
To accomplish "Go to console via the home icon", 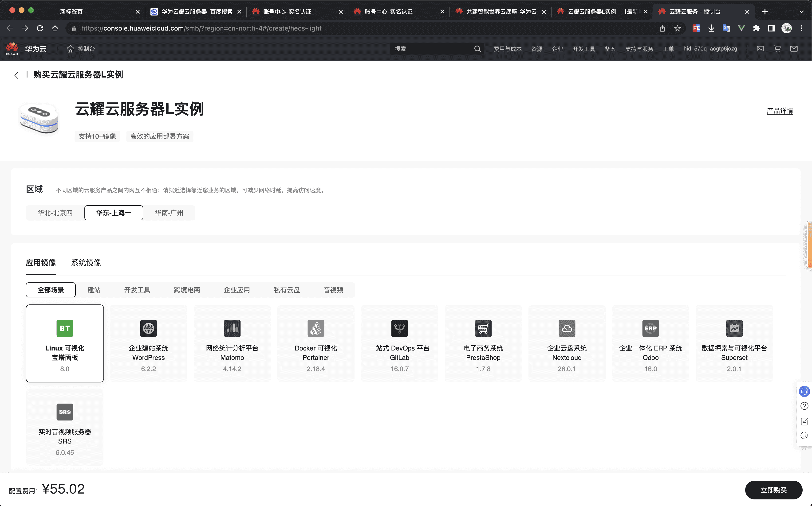I will [70, 49].
